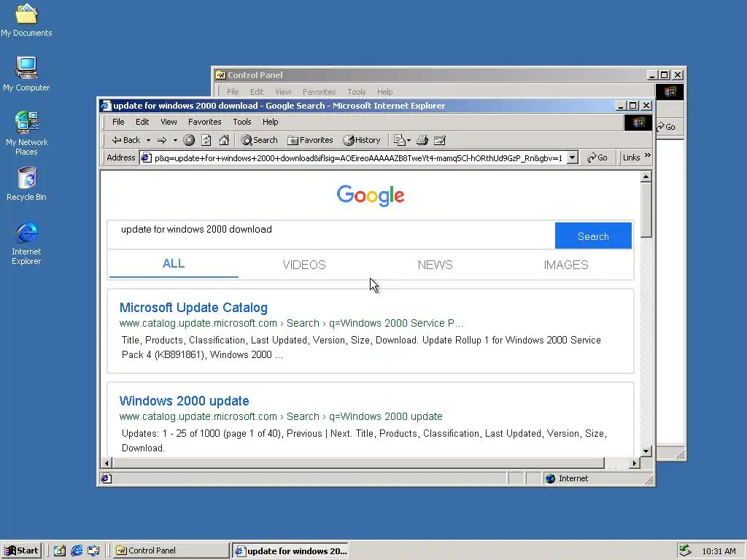Open the Back button history dropdown arrow
747x560 pixels.
148,140
